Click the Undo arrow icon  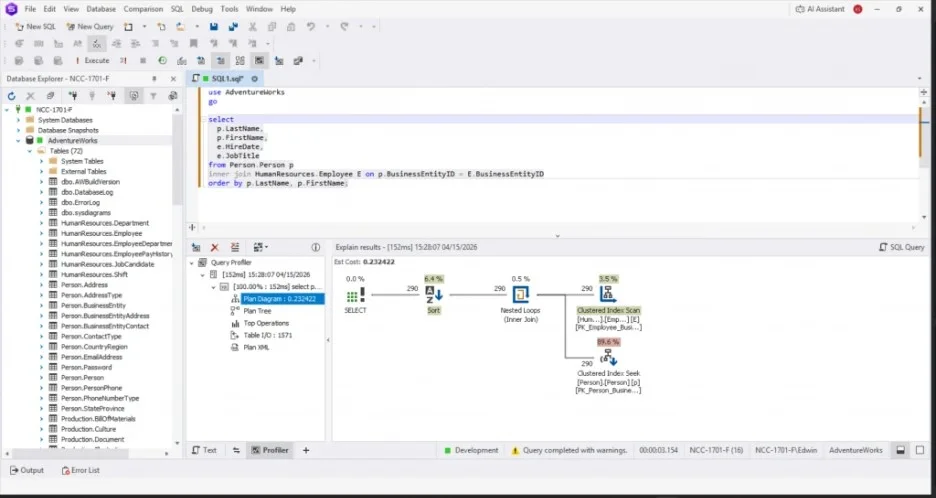(310, 26)
